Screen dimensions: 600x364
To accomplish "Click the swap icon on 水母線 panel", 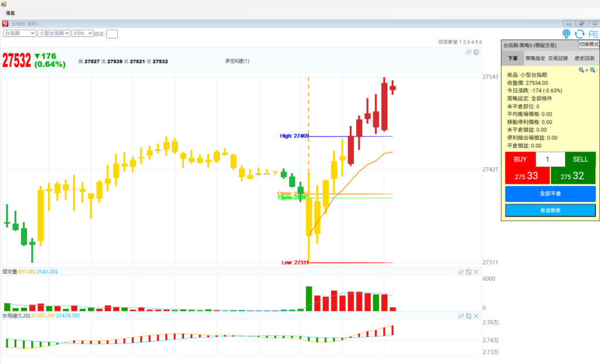I will point(468,315).
